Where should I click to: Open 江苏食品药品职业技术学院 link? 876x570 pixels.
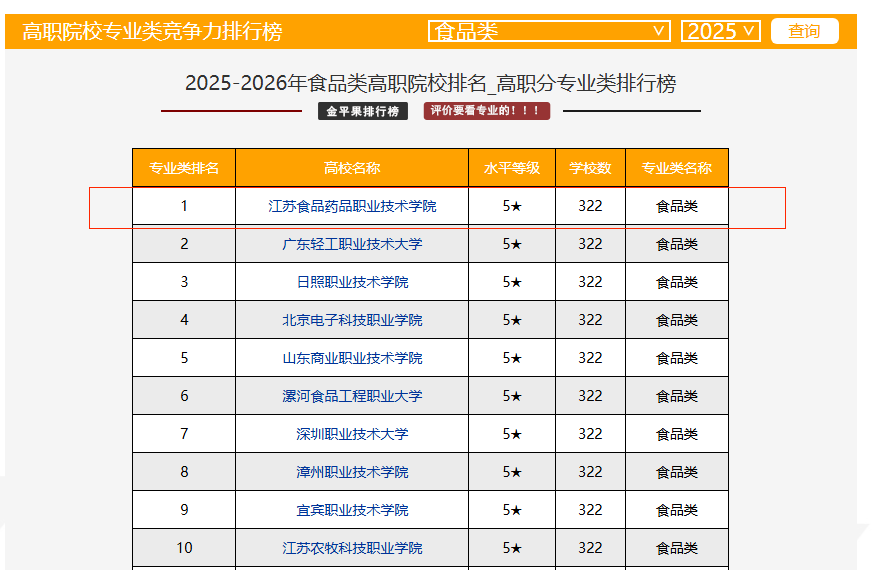(352, 207)
